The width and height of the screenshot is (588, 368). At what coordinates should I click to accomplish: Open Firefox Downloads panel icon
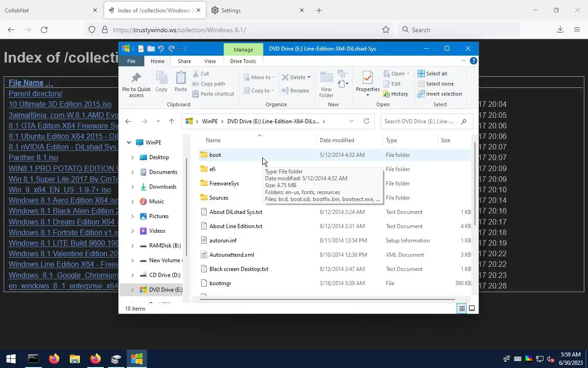[560, 29]
